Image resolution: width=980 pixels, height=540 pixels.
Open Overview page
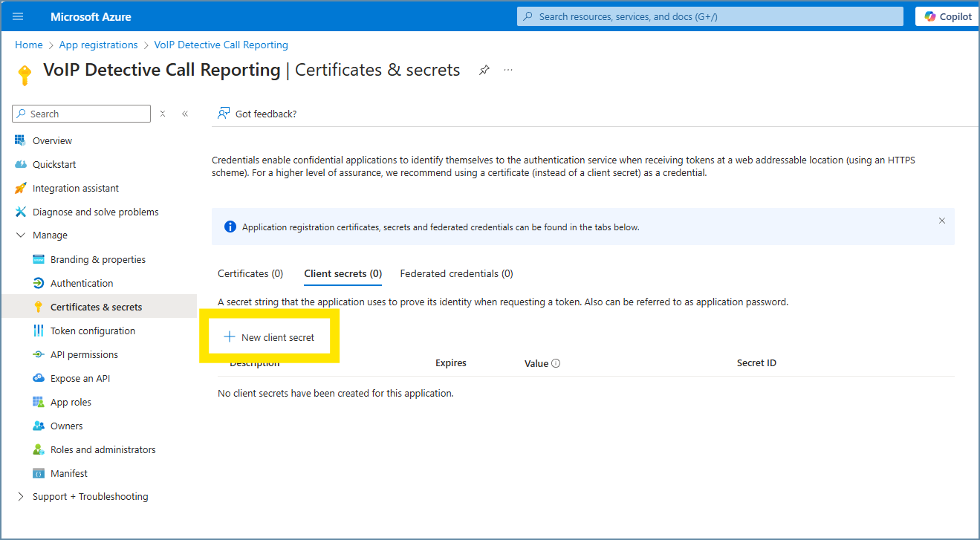tap(52, 140)
